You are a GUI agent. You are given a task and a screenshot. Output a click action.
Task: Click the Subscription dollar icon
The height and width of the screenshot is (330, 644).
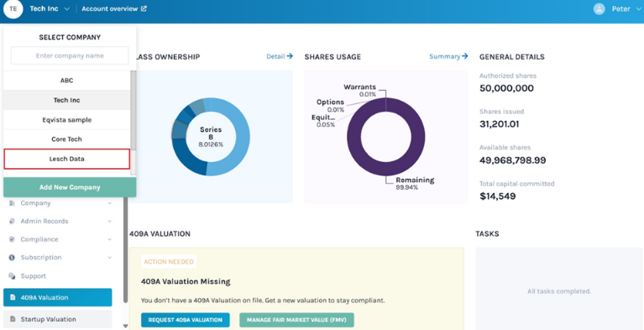click(12, 257)
